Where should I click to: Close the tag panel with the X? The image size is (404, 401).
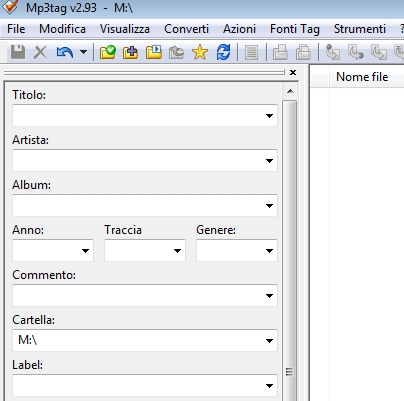point(293,72)
